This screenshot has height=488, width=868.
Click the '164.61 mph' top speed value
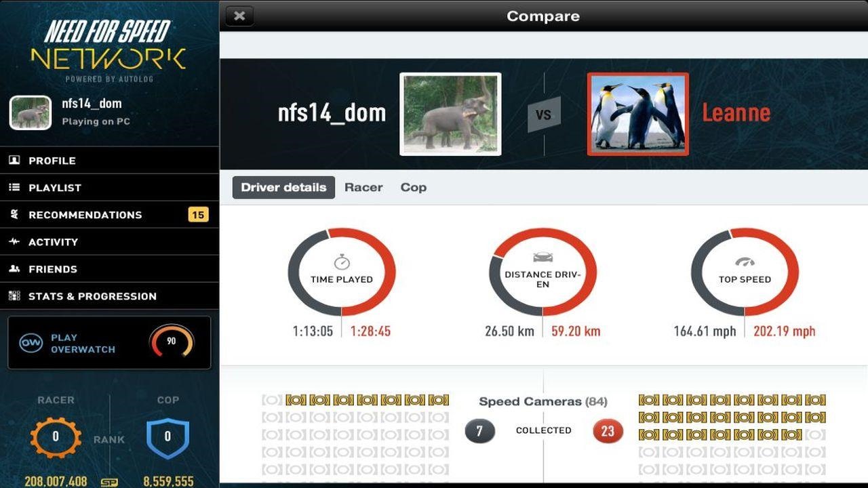coord(705,331)
